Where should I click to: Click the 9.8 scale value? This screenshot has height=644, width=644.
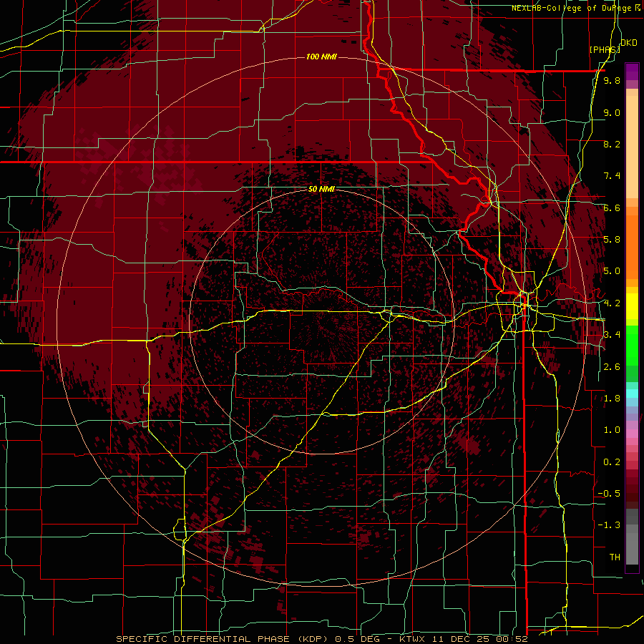612,80
